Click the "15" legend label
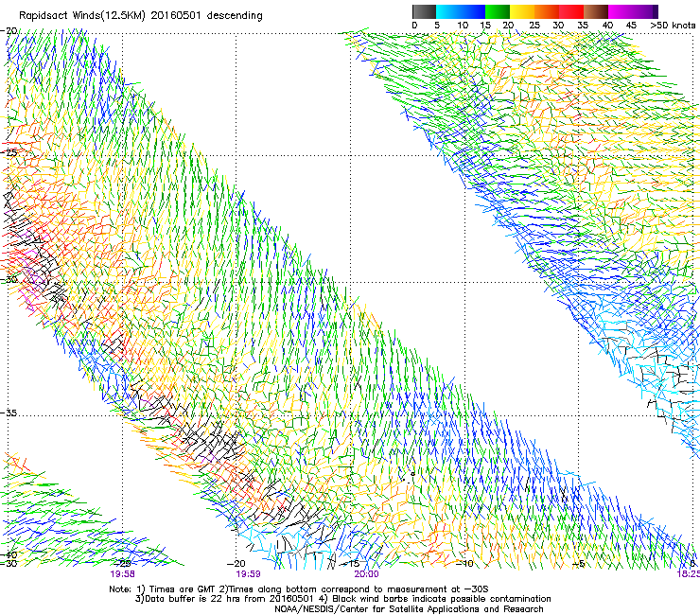The image size is (700, 615). [485, 26]
